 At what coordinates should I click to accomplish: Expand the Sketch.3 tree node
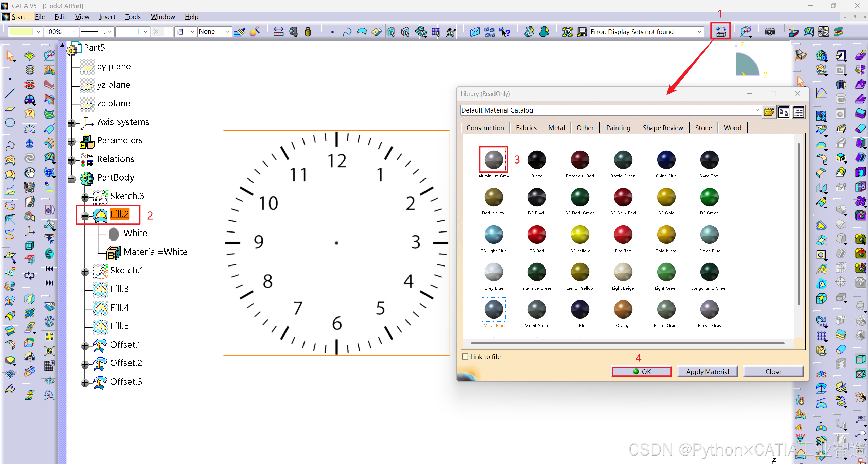click(x=85, y=197)
